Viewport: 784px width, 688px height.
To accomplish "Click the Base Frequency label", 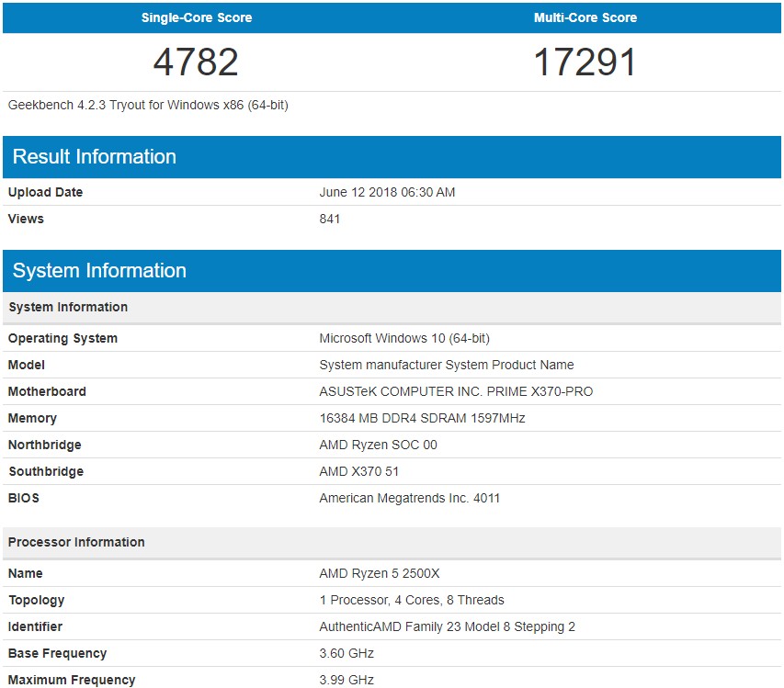I will pyautogui.click(x=57, y=653).
